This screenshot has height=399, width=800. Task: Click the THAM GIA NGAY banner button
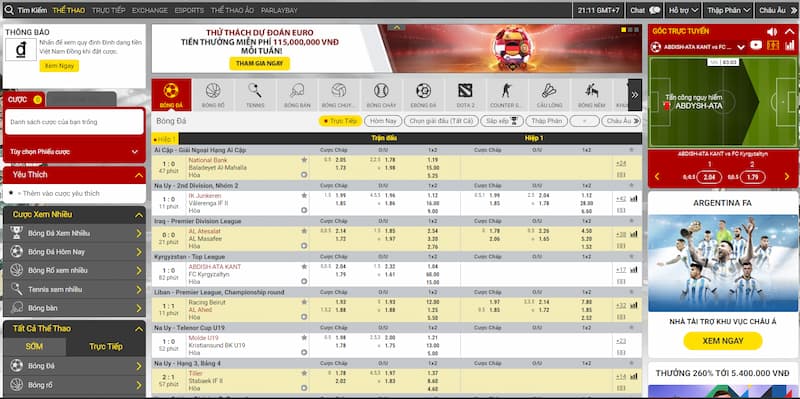click(260, 63)
